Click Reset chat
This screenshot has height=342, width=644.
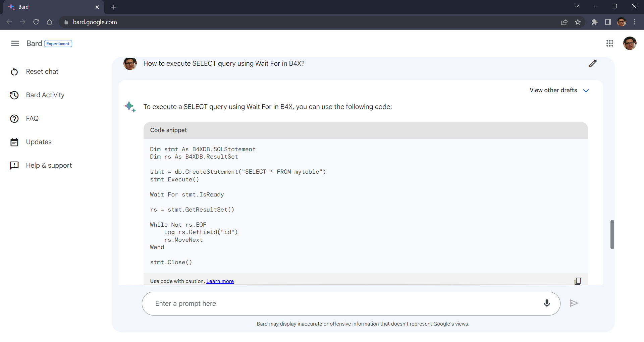click(42, 72)
